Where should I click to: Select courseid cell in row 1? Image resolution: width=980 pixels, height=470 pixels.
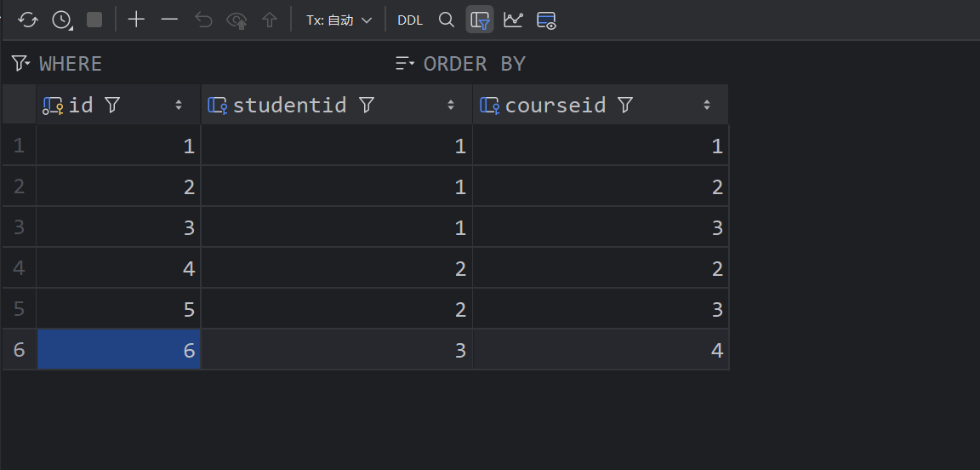[601, 146]
